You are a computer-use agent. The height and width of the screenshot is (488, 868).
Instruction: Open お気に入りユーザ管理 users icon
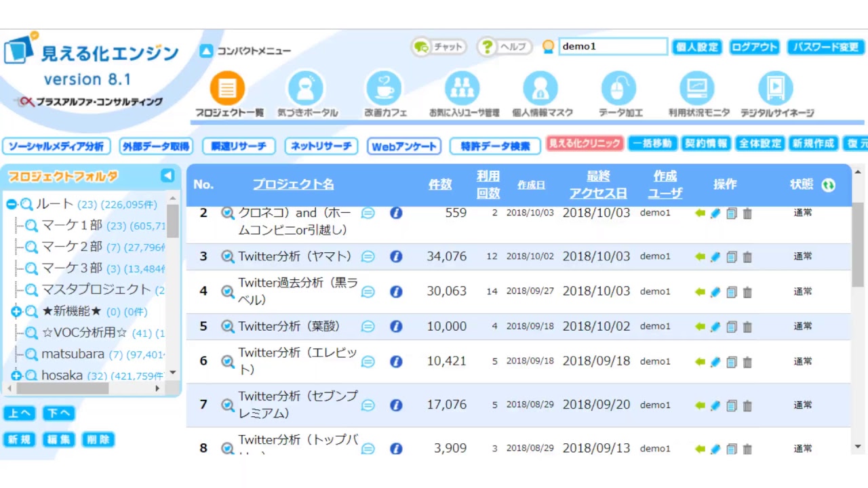[464, 89]
